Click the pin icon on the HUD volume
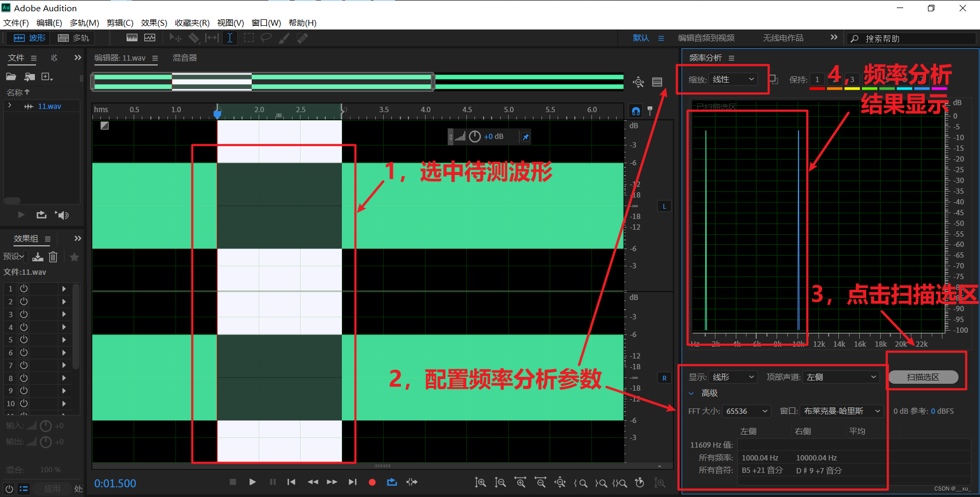980x497 pixels. click(x=526, y=137)
